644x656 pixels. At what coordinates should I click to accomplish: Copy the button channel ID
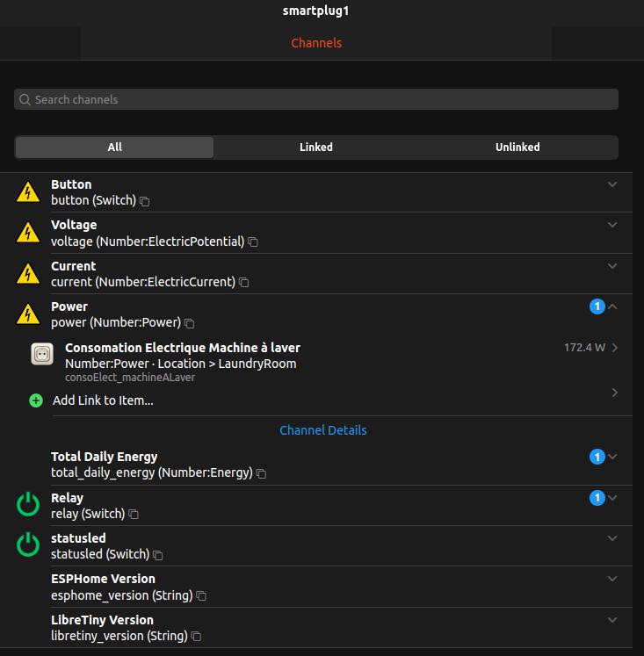click(145, 202)
